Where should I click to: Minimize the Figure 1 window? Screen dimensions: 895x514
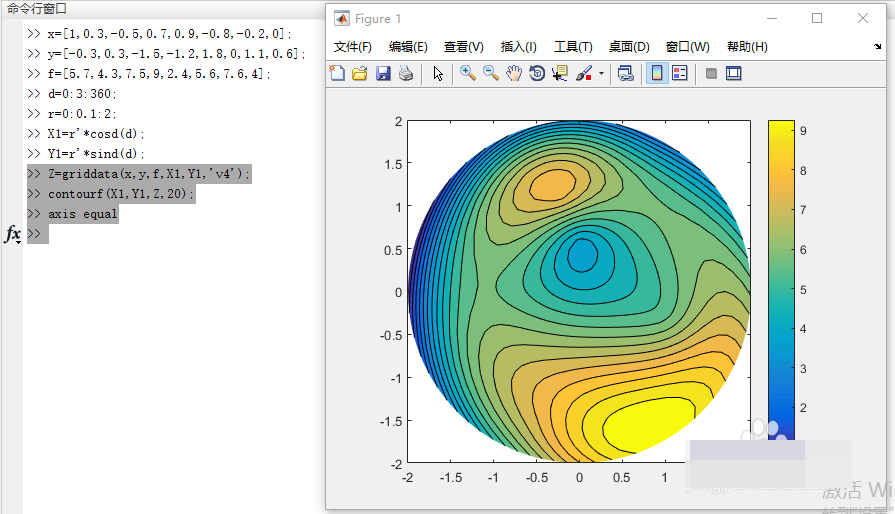[x=772, y=18]
